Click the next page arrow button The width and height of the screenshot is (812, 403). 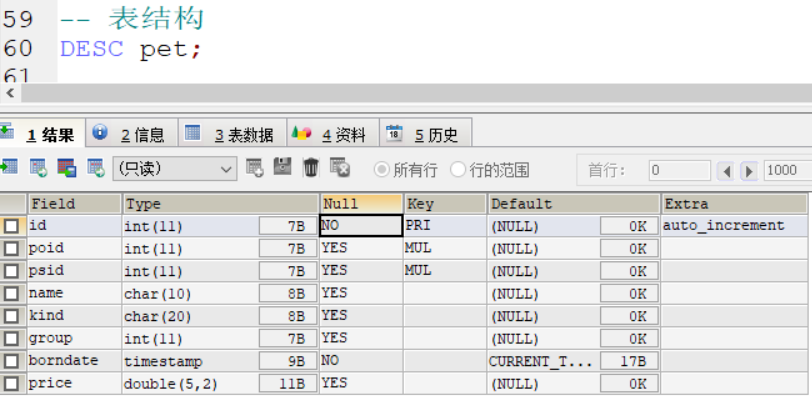[x=749, y=170]
